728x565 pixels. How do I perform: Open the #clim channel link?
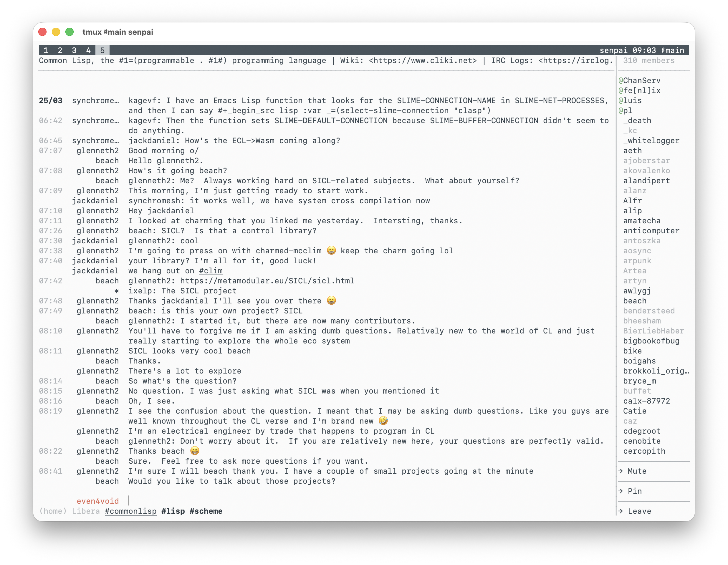click(211, 271)
